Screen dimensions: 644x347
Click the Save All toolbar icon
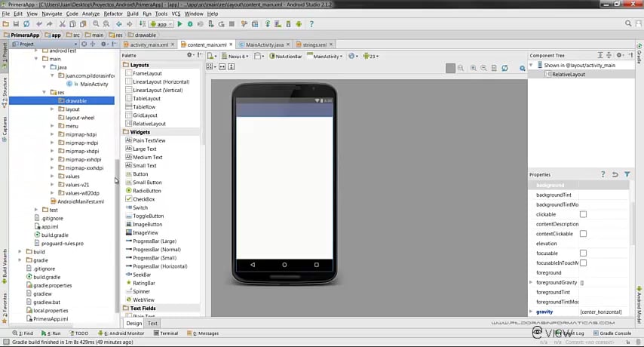pyautogui.click(x=16, y=24)
